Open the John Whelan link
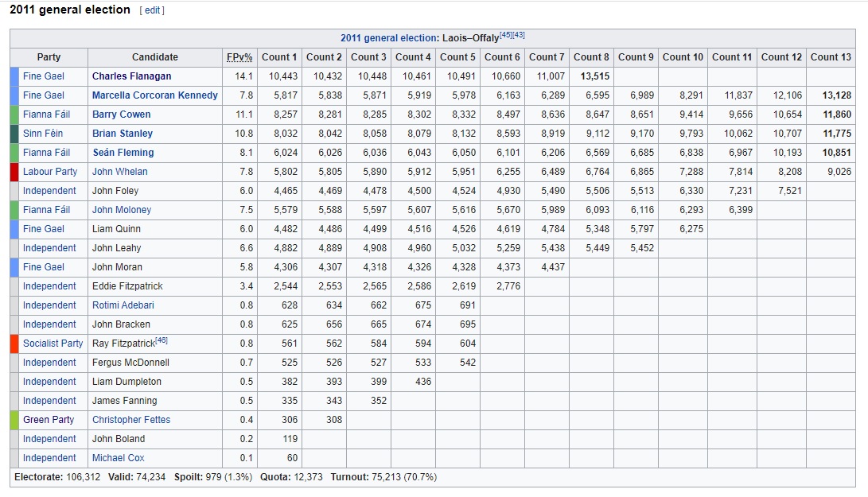This screenshot has width=868, height=497. pos(119,172)
